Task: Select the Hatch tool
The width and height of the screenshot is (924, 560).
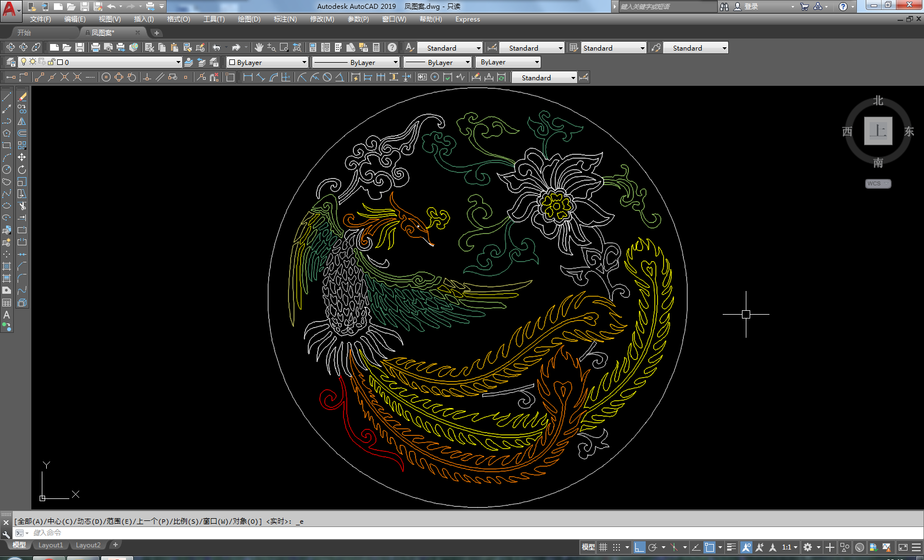Action: tap(7, 266)
